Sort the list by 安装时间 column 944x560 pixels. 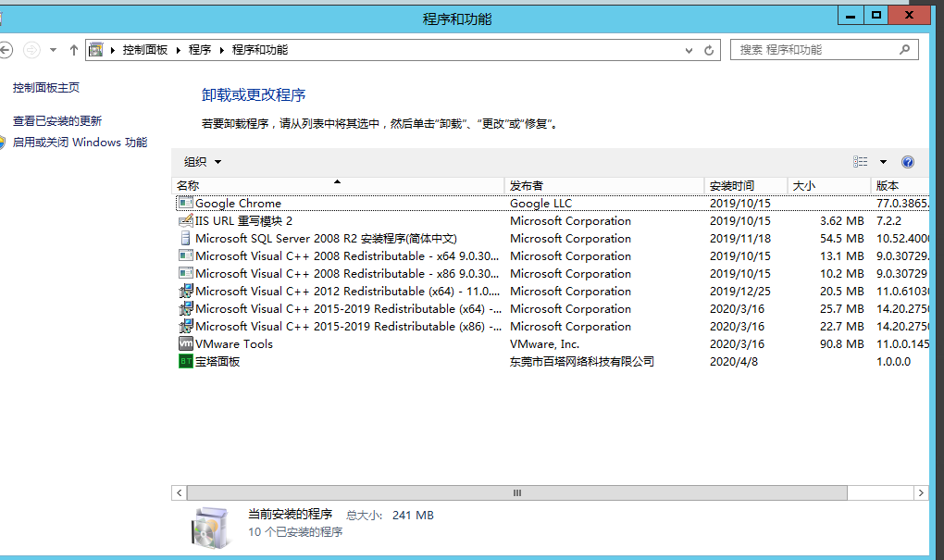point(746,185)
